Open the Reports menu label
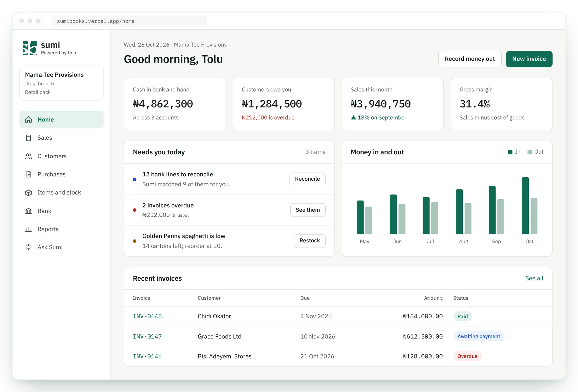The image size is (578, 392). 48,229
